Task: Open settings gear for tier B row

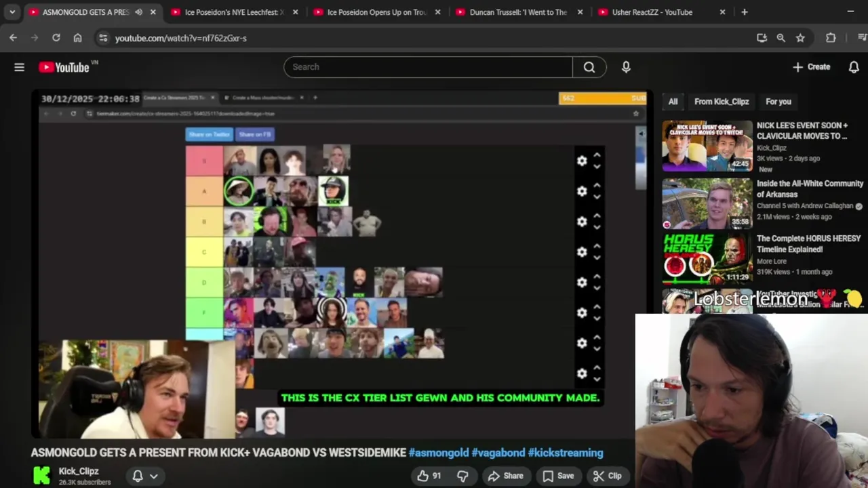Action: point(582,222)
